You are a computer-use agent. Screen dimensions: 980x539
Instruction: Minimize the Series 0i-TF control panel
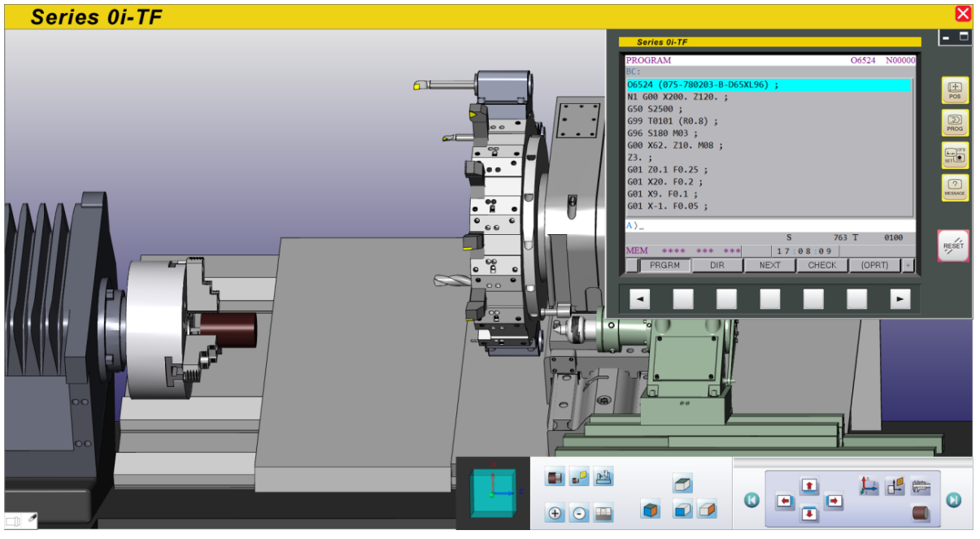click(947, 37)
